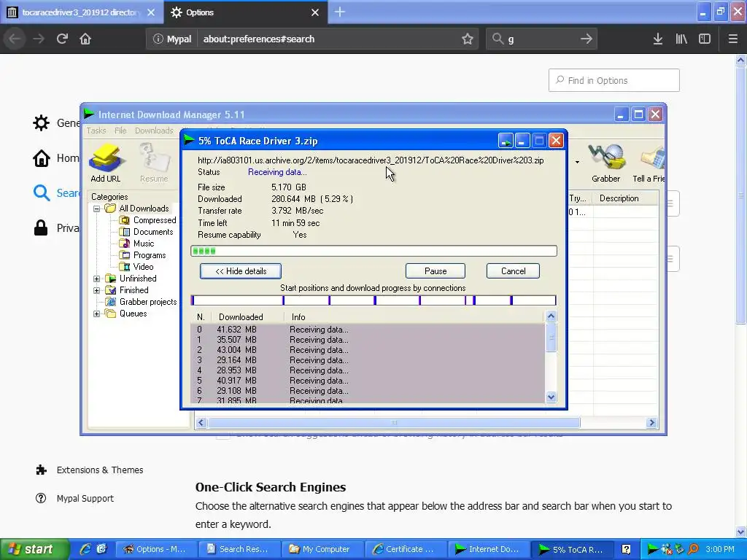
Task: Expand the Queues category
Action: pos(97,314)
